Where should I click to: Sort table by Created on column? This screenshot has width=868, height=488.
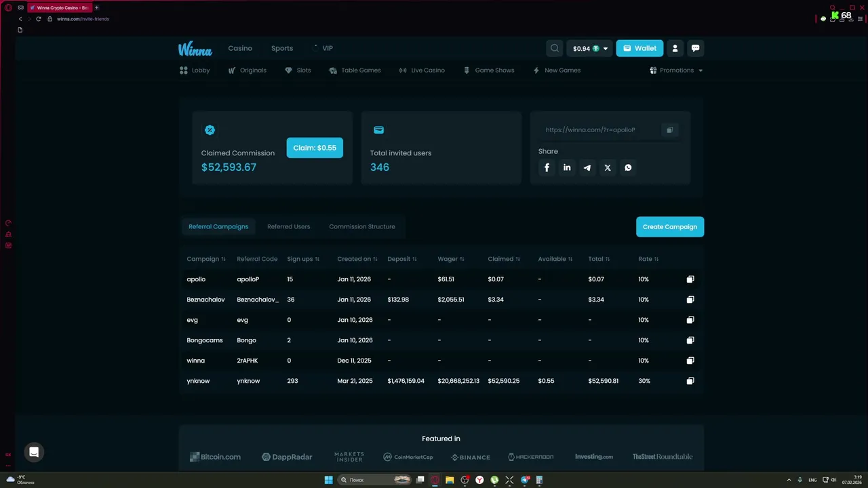tap(357, 259)
